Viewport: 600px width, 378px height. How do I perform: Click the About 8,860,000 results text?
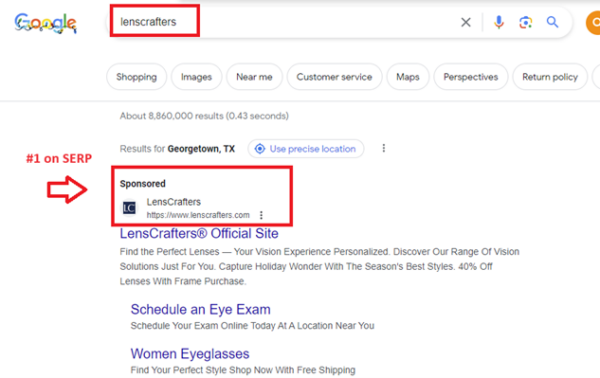coord(204,116)
